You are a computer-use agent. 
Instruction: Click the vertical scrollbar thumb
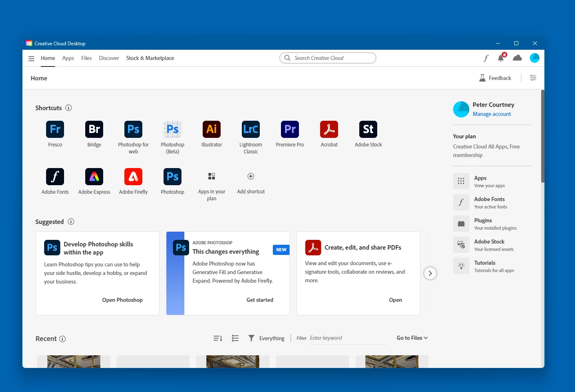coord(542,136)
